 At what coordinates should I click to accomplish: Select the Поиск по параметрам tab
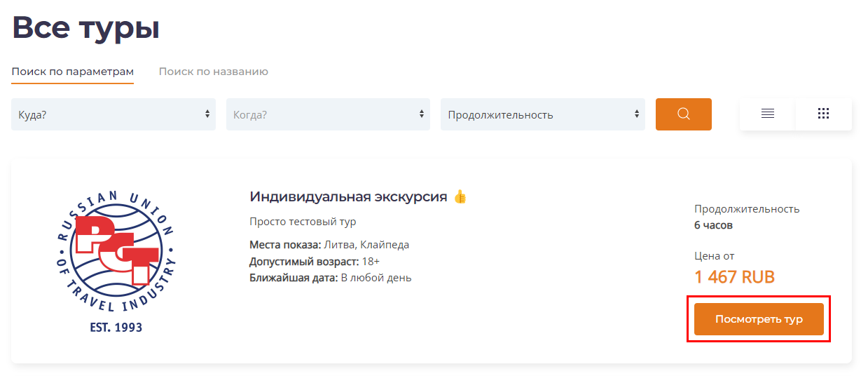tap(73, 72)
